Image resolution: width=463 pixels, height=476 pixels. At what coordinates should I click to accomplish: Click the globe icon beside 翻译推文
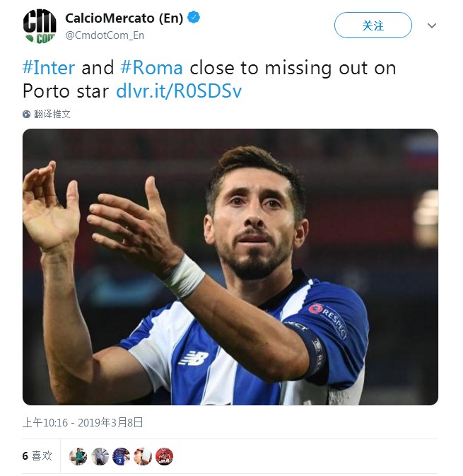26,114
